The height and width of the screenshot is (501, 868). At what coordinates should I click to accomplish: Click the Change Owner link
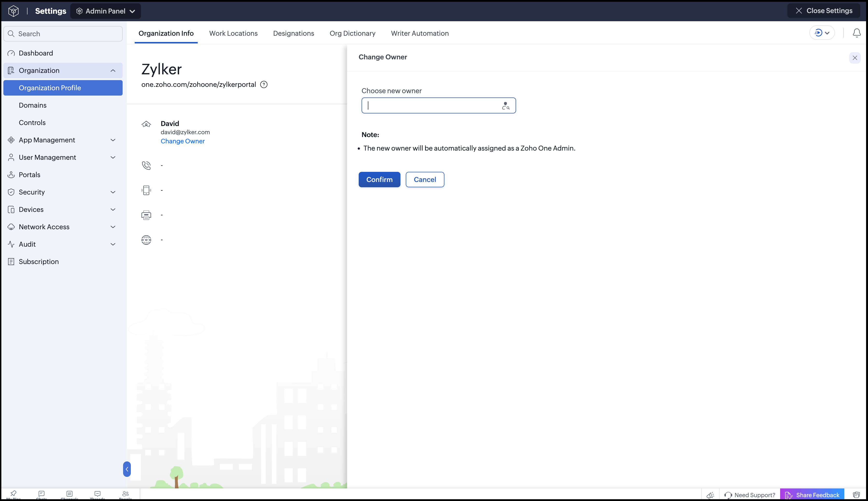click(x=182, y=141)
